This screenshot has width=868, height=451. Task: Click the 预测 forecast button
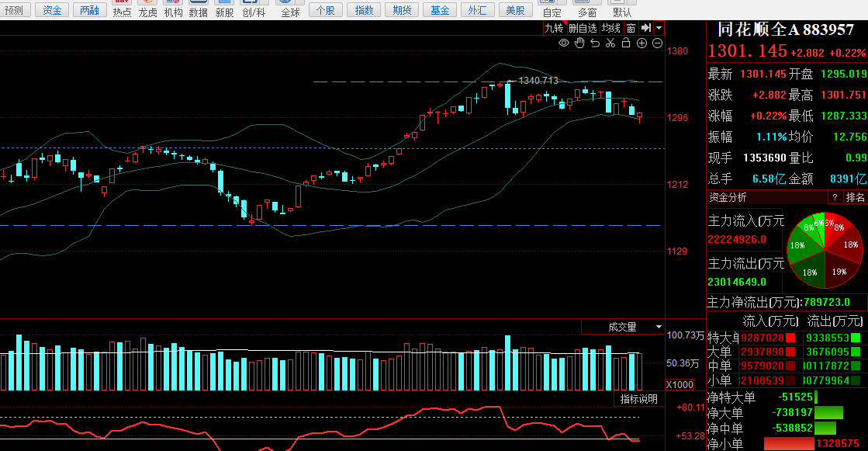coord(14,10)
